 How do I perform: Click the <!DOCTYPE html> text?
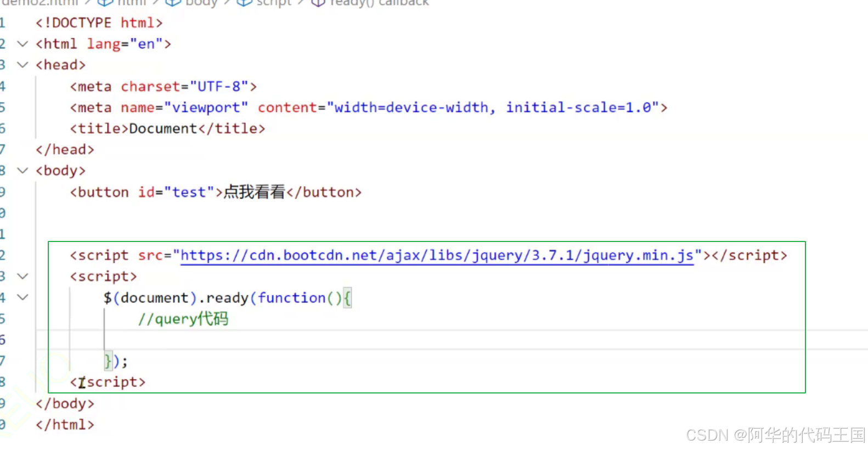pyautogui.click(x=99, y=23)
